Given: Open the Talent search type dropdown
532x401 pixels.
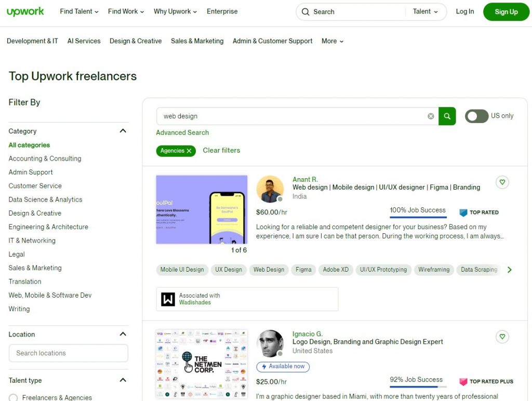Looking at the screenshot, I should [x=425, y=11].
